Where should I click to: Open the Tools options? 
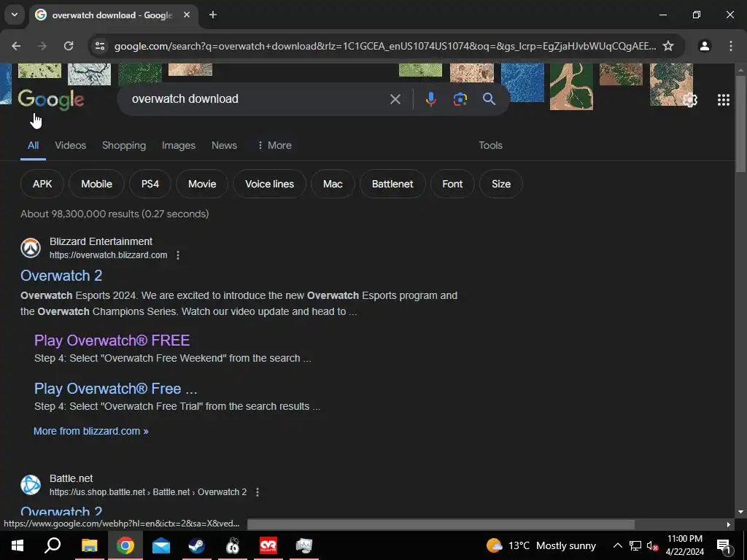490,145
